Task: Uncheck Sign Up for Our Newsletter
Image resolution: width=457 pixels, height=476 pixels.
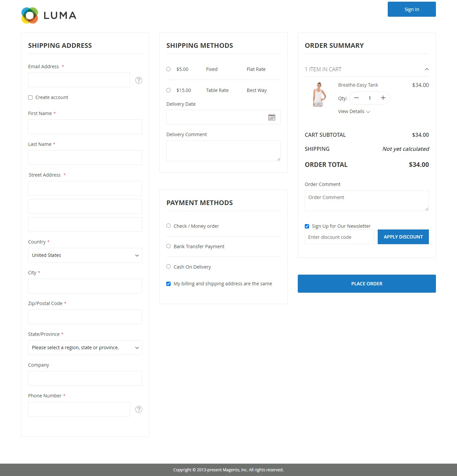Action: (x=307, y=226)
